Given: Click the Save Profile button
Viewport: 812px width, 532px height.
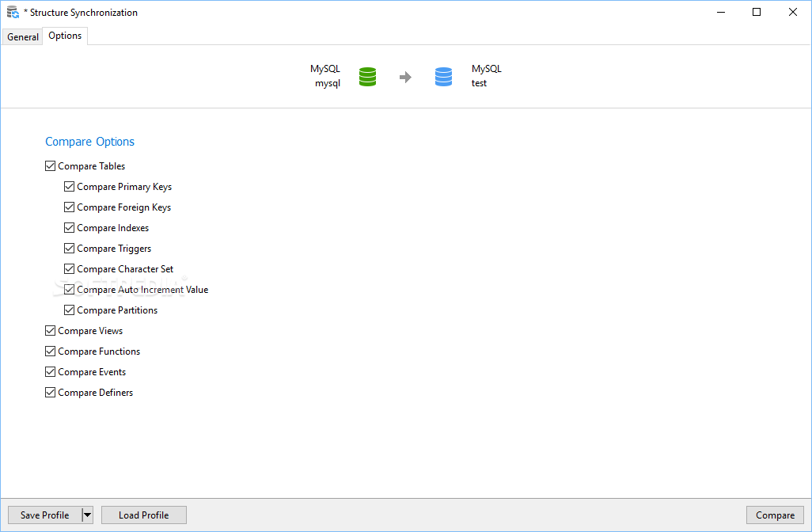Looking at the screenshot, I should click(x=44, y=515).
